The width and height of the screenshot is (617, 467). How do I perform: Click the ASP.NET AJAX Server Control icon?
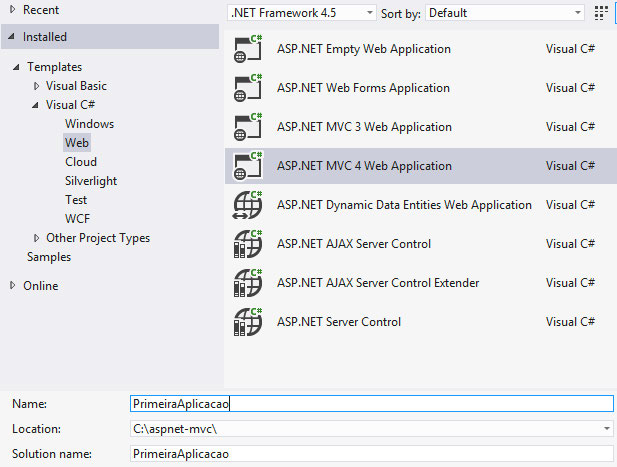(248, 244)
